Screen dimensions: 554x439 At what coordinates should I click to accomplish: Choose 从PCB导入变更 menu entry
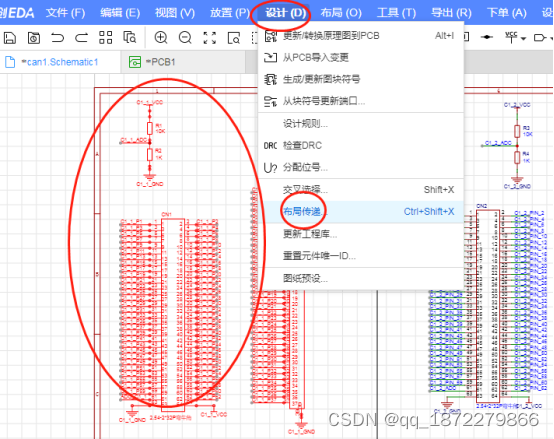click(x=361, y=57)
